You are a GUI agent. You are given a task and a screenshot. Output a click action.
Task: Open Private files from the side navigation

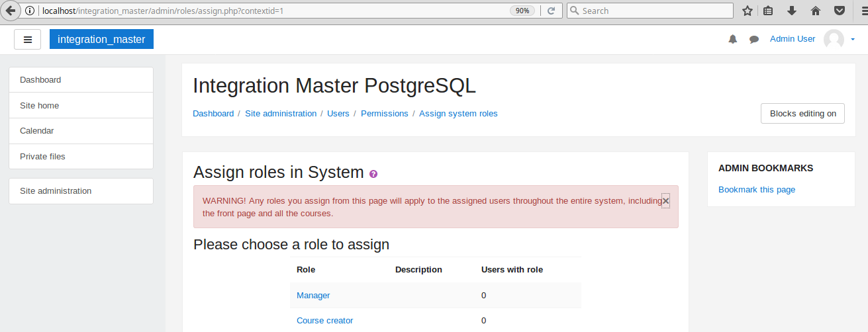(81, 157)
